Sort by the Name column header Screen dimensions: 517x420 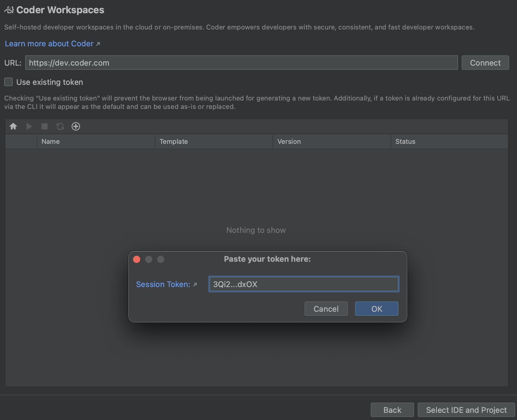click(x=96, y=141)
